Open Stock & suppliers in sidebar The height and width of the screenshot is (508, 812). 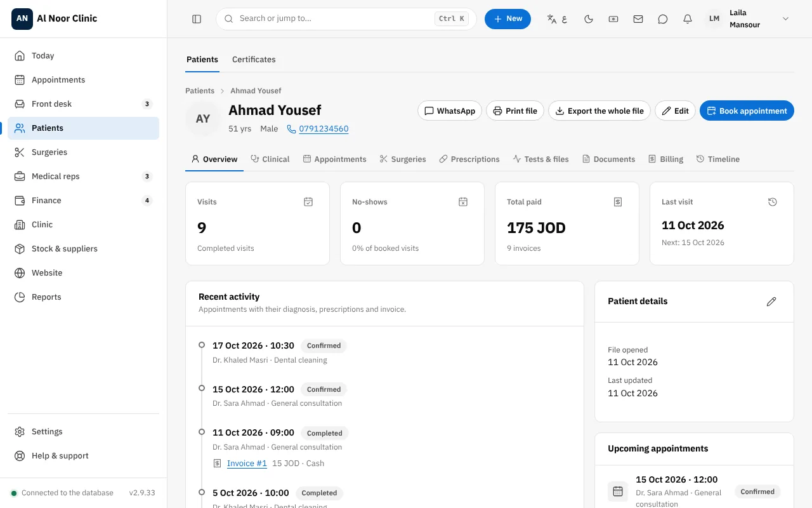[x=83, y=249]
